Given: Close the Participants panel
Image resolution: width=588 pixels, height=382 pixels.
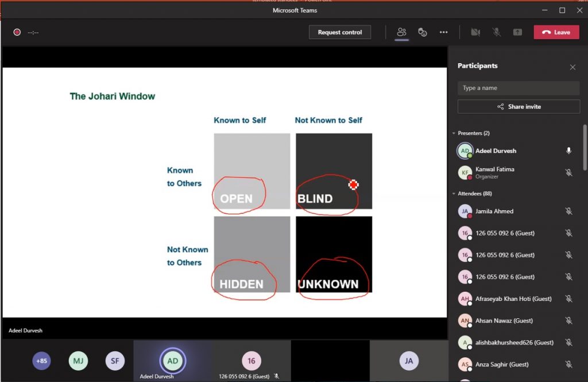Looking at the screenshot, I should click(x=572, y=67).
